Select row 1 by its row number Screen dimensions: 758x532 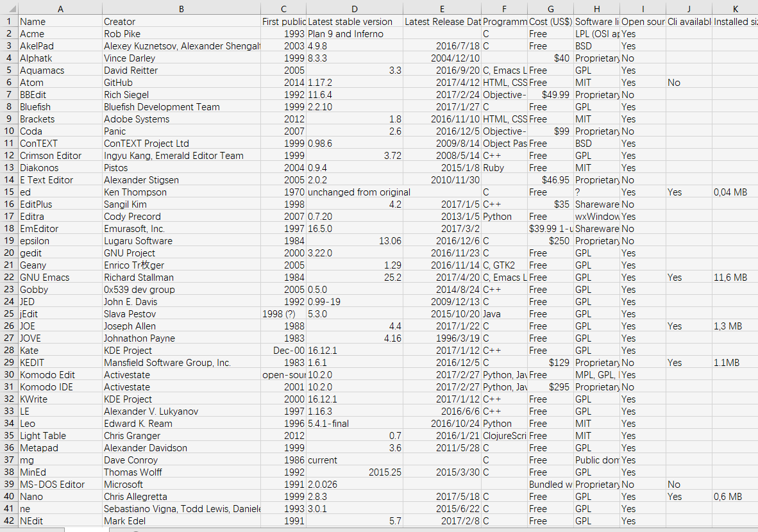9,21
